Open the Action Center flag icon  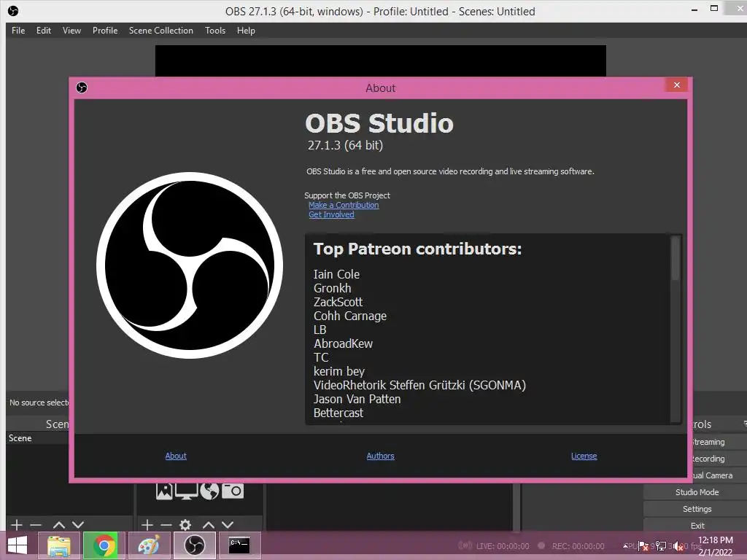tap(643, 545)
